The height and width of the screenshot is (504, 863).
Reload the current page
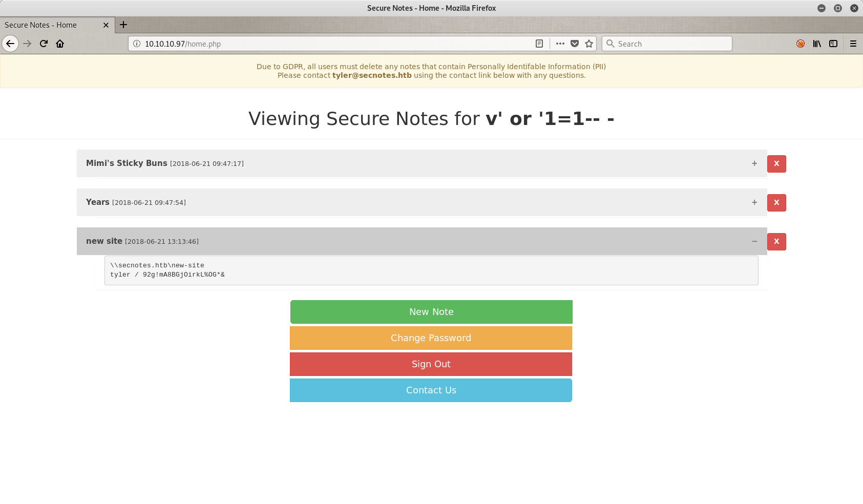(44, 44)
